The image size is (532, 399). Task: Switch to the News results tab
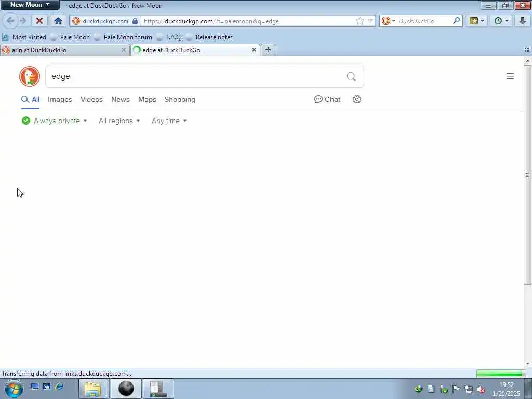(x=121, y=99)
